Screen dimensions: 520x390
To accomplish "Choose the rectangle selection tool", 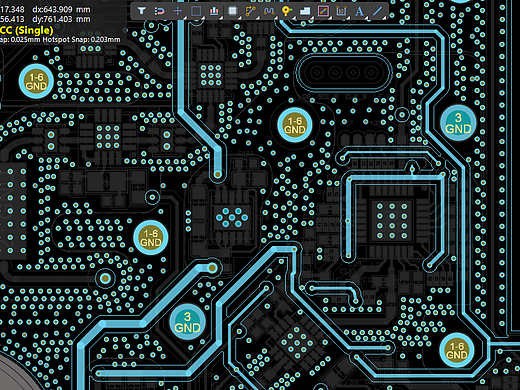I will 196,11.
